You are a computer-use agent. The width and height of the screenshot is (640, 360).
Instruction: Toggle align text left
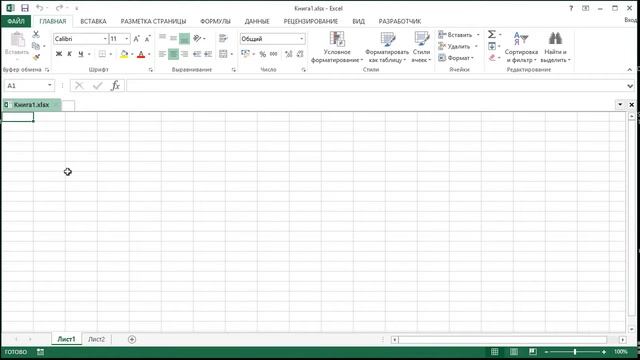pos(162,54)
